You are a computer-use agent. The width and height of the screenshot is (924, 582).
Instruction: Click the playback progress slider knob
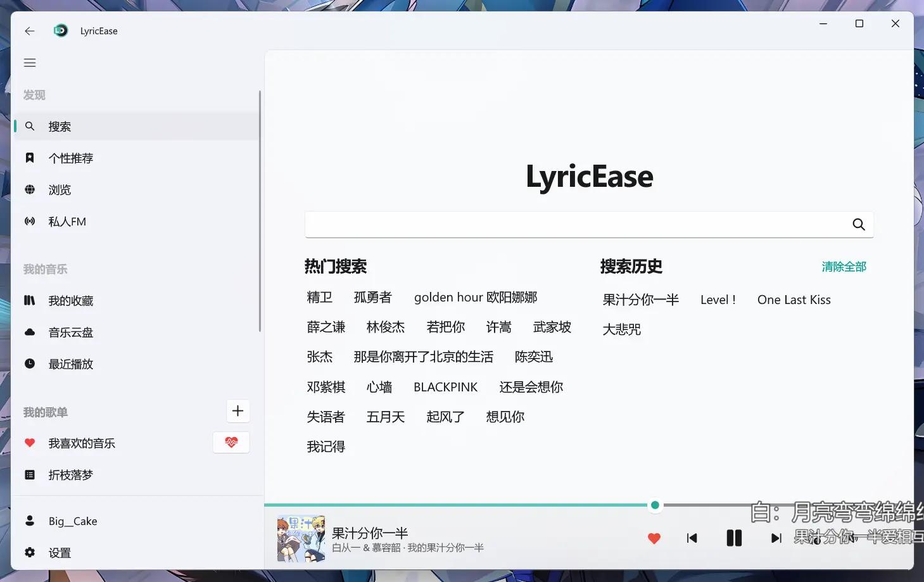(x=655, y=505)
